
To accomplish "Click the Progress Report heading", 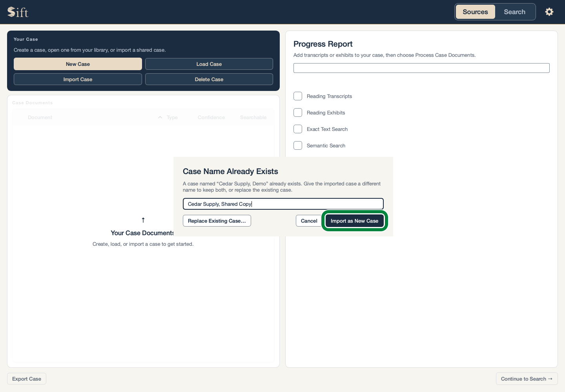I will [323, 44].
